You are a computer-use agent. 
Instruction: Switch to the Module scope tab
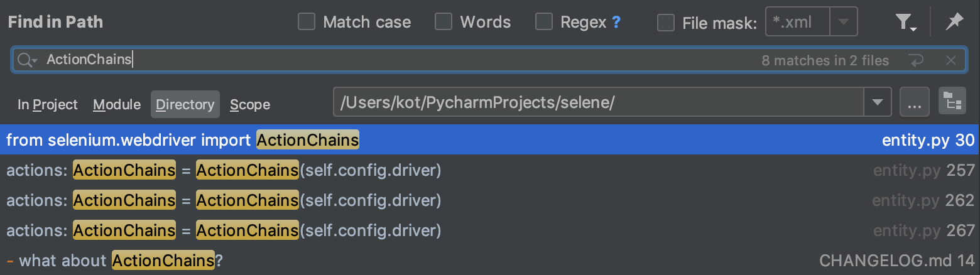tap(117, 105)
